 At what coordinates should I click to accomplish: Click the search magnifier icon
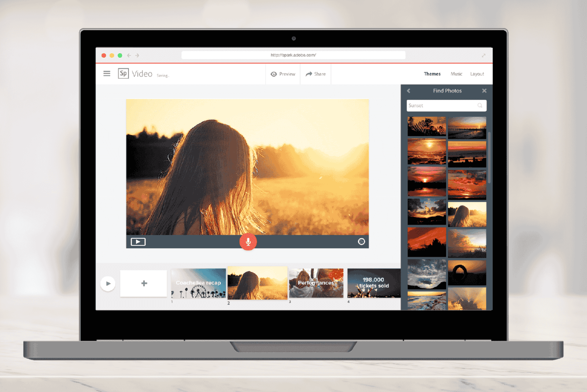pos(480,105)
